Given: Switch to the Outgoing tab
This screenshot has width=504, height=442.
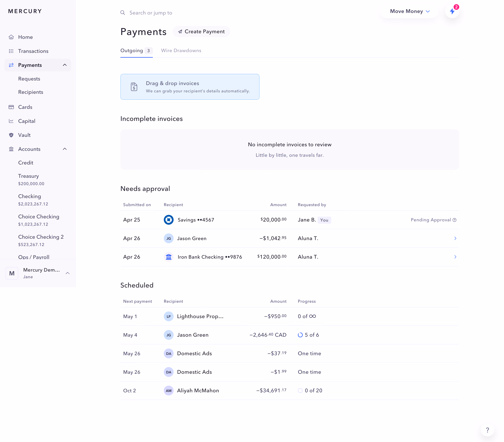Looking at the screenshot, I should click(136, 51).
